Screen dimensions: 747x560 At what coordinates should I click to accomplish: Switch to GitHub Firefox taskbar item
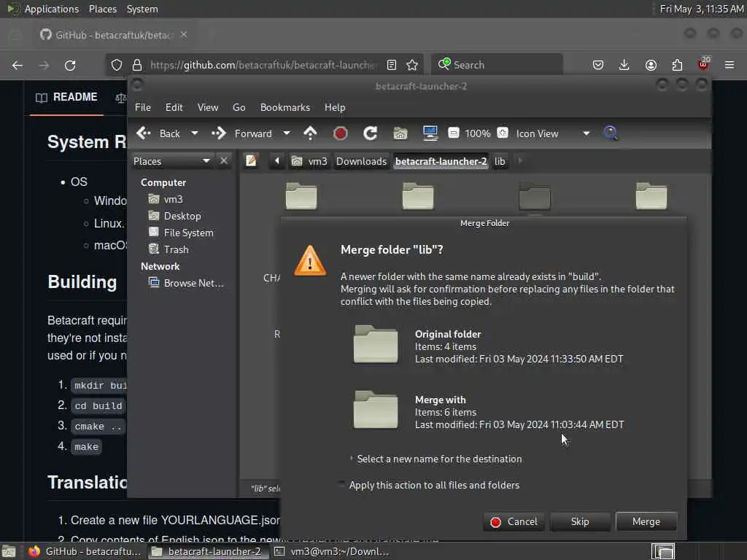pos(85,551)
